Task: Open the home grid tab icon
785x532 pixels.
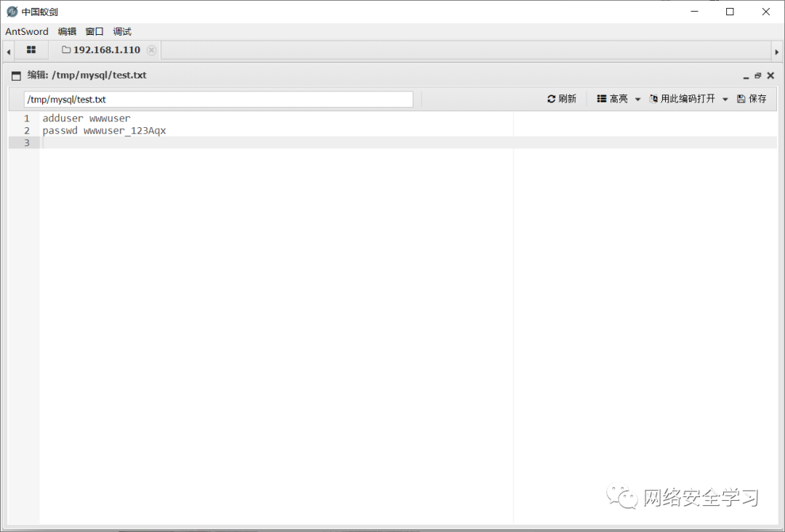Action: [31, 50]
